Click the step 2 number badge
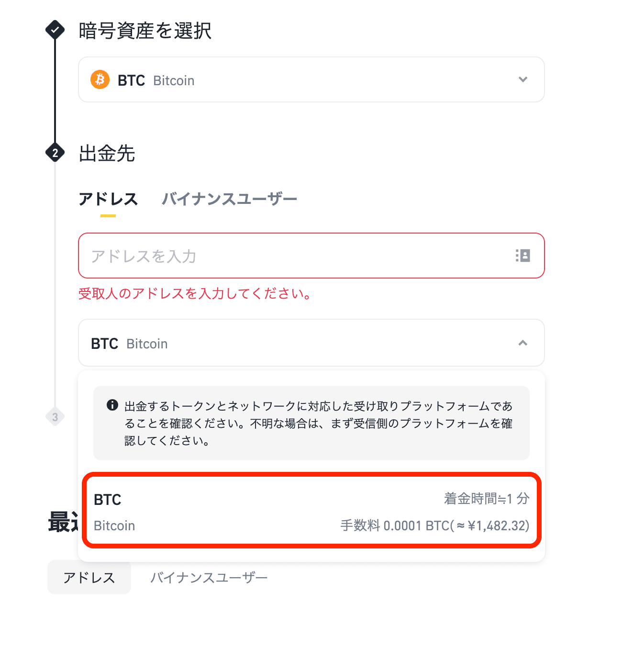This screenshot has height=648, width=644. point(55,153)
